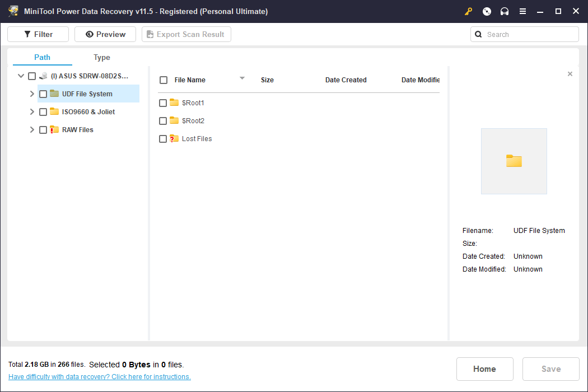Select the ASUS SDRW-08D2S drive label
Image resolution: width=588 pixels, height=392 pixels.
coord(90,76)
